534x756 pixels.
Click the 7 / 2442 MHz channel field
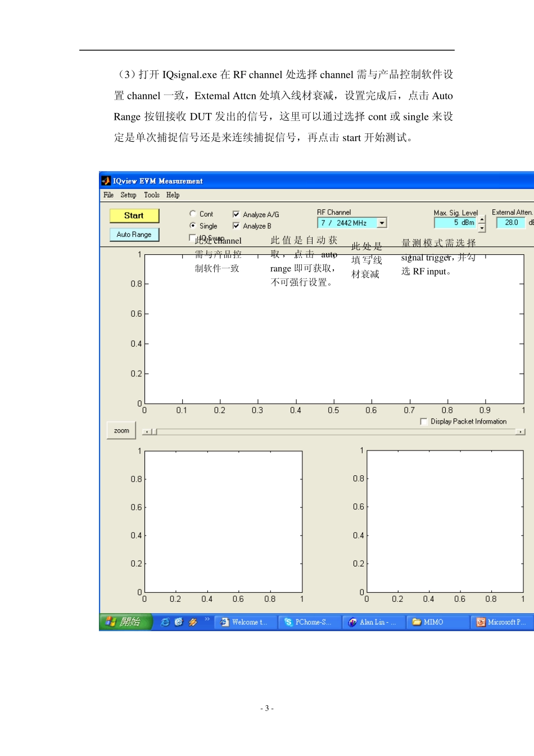[x=347, y=223]
